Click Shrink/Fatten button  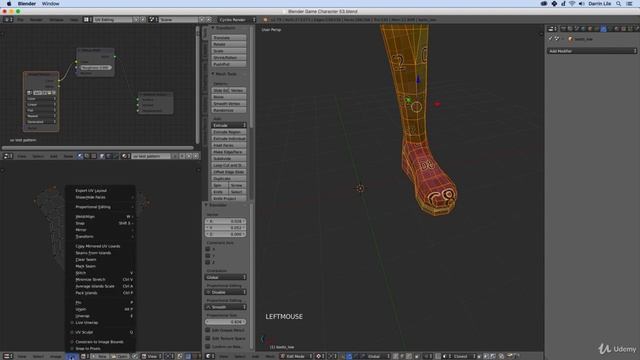tap(229, 58)
